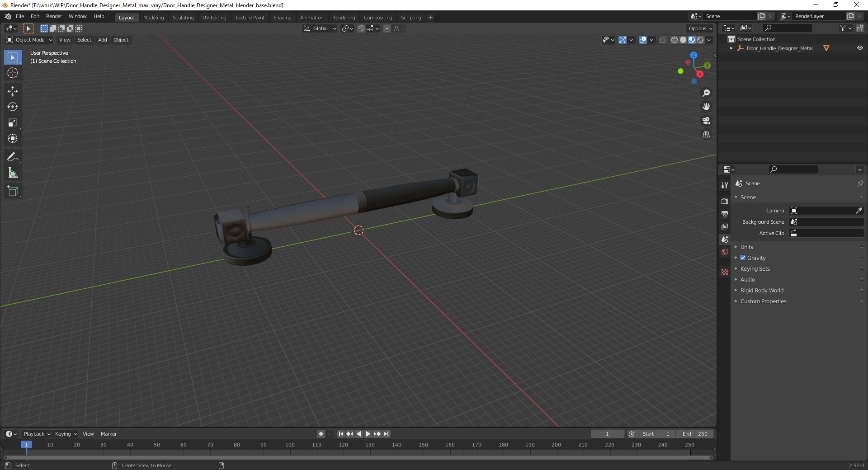
Task: Open the Render menu
Action: click(54, 16)
